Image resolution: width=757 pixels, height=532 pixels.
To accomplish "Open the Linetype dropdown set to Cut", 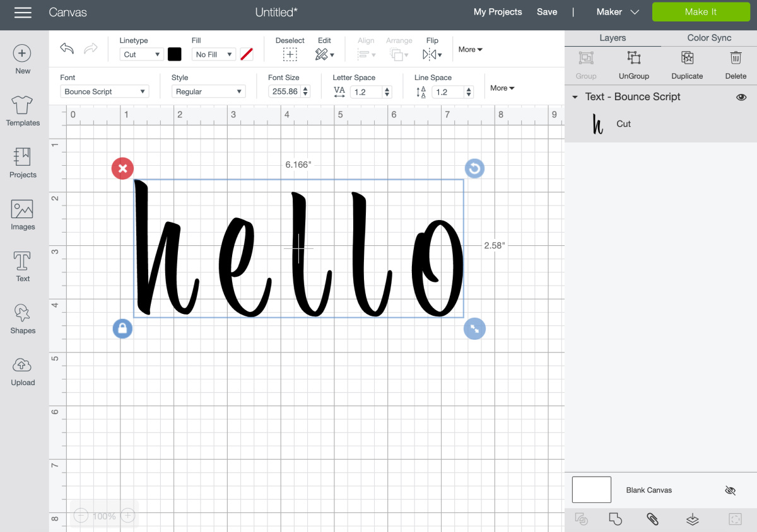I will pos(141,54).
